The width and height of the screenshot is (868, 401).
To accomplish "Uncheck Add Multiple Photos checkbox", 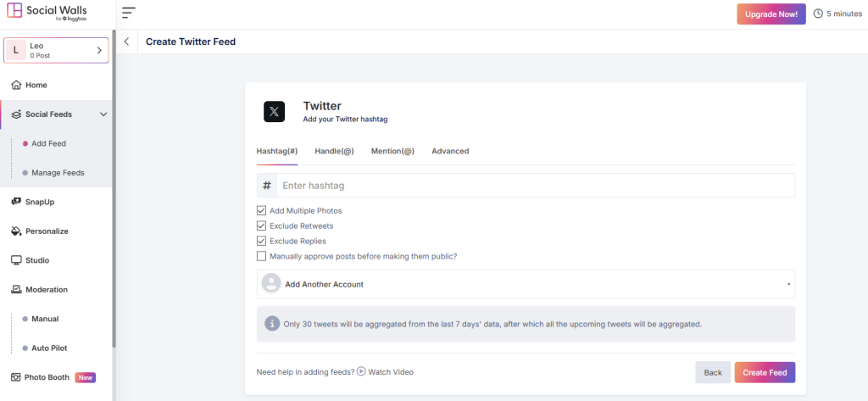I will (x=261, y=210).
